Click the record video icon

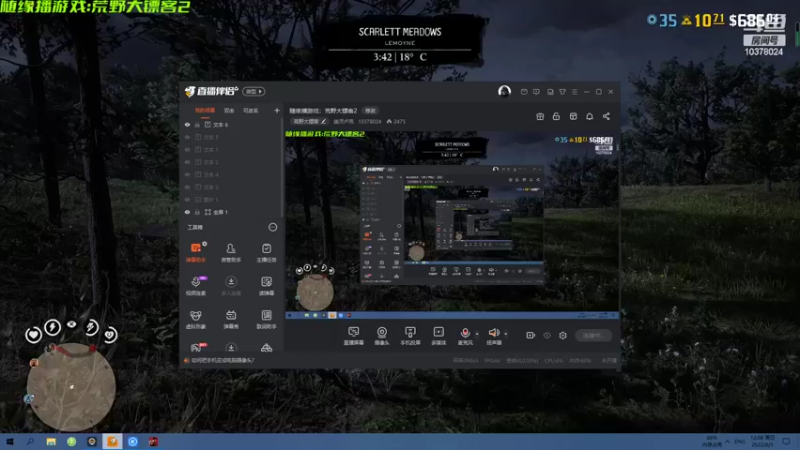[531, 335]
